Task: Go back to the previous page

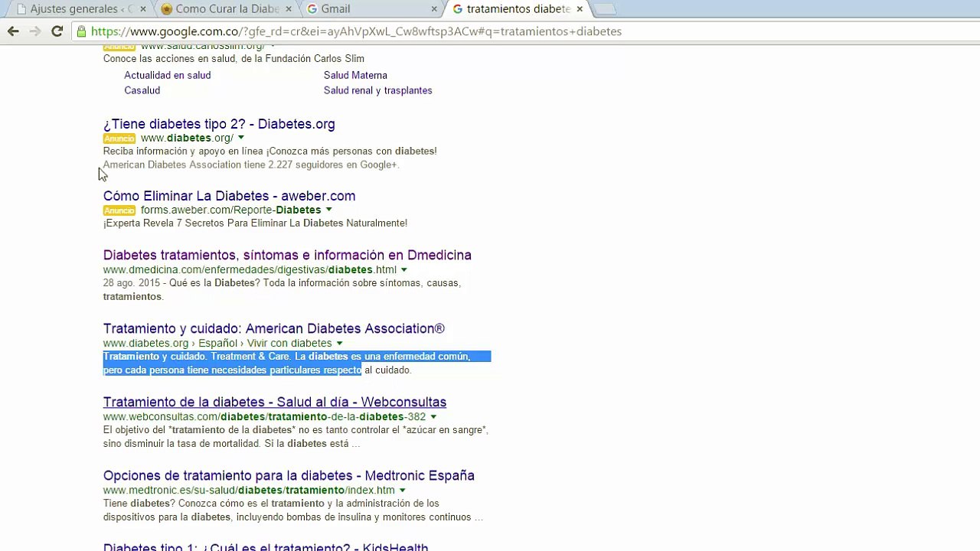Action: tap(13, 31)
